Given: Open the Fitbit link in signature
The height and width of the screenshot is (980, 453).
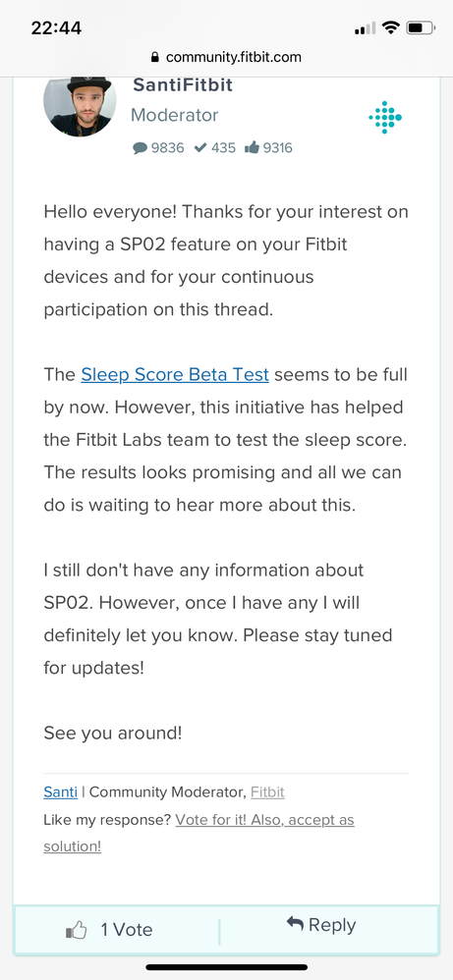Looking at the screenshot, I should tap(268, 792).
